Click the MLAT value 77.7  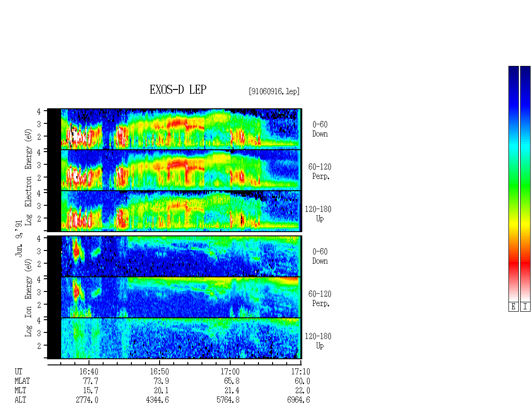[90, 381]
